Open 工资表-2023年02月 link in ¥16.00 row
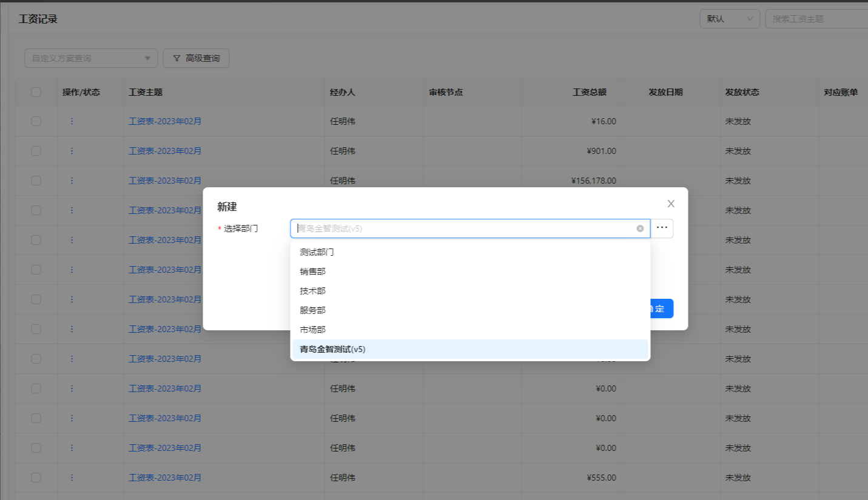This screenshot has width=868, height=500. [x=165, y=121]
